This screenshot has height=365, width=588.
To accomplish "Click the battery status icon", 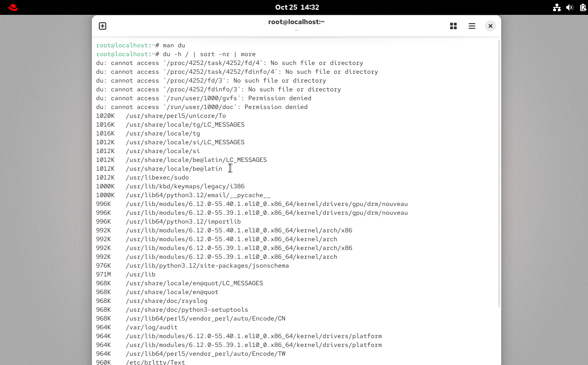I will pyautogui.click(x=582, y=7).
